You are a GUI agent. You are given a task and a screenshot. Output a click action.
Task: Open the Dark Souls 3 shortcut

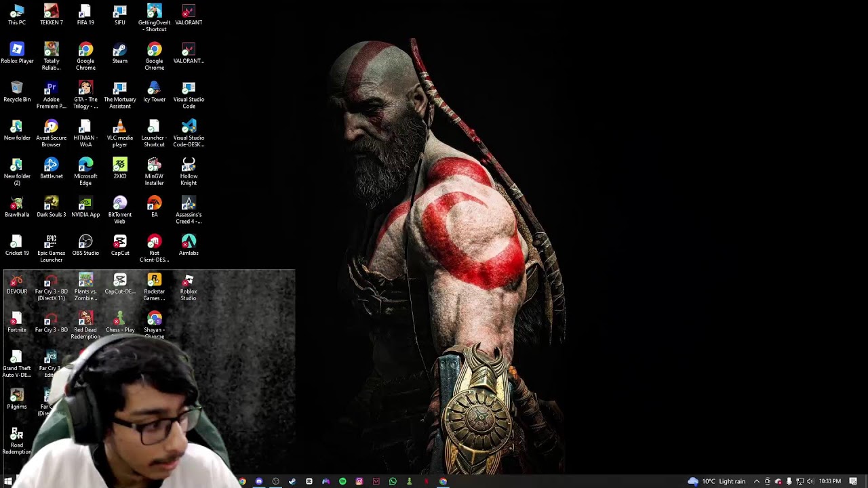pos(52,207)
